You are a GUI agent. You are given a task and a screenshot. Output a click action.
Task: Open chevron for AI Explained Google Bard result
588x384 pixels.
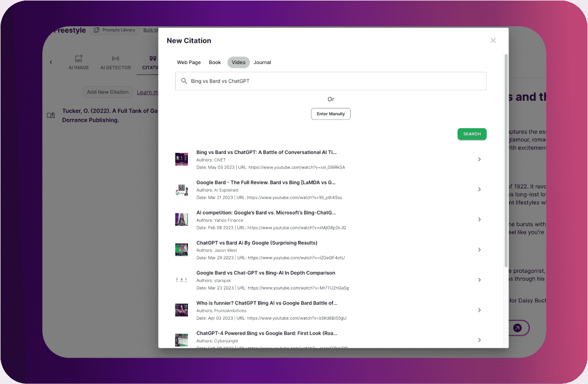tap(479, 190)
